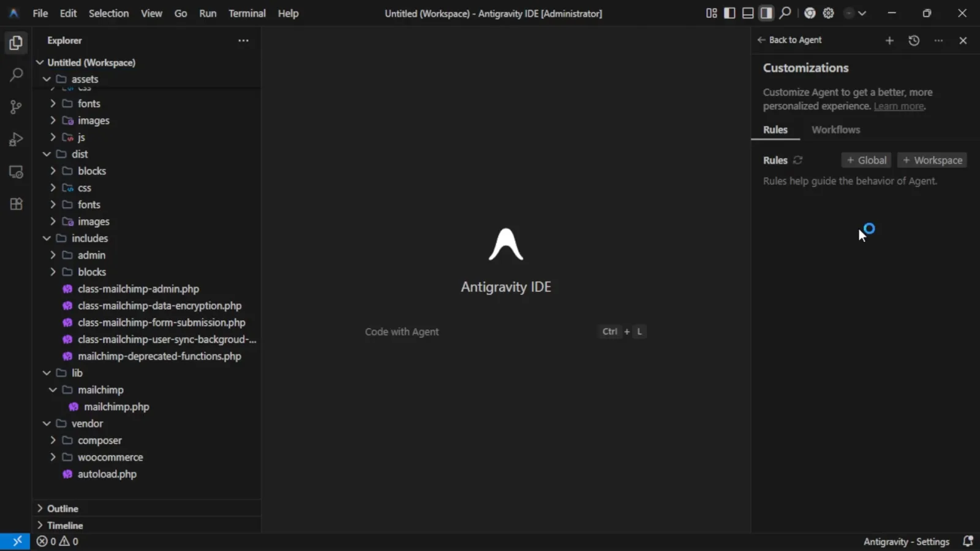Image resolution: width=980 pixels, height=551 pixels.
Task: Click the account avatar in title bar
Action: point(849,13)
